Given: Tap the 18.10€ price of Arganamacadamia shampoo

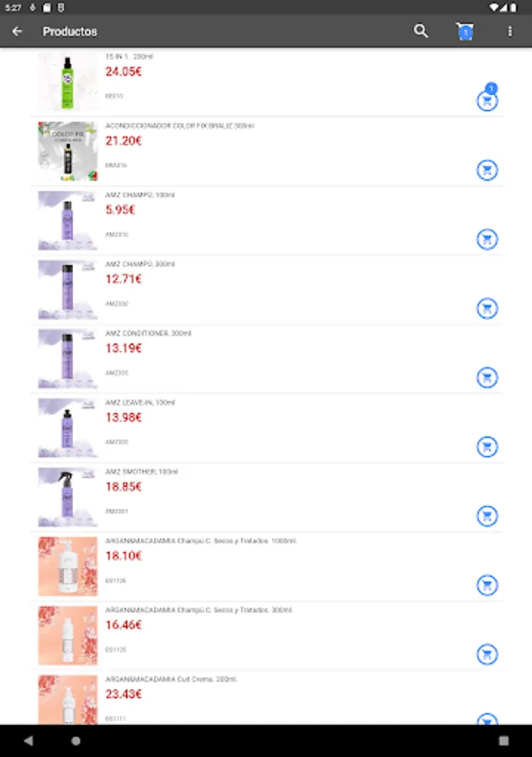Looking at the screenshot, I should pos(124,556).
